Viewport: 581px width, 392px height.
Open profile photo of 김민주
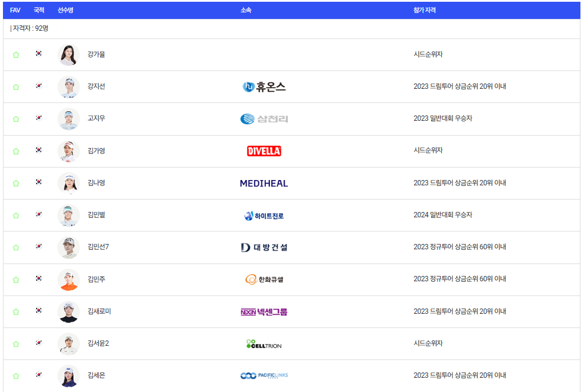click(69, 279)
